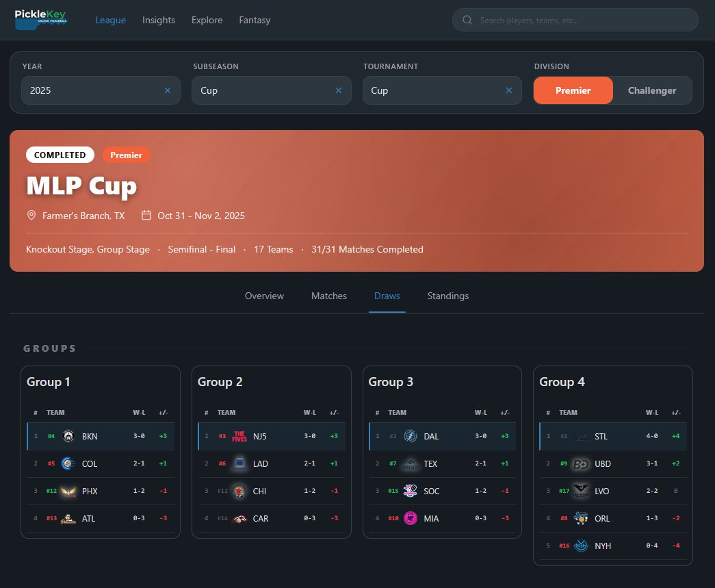Clear the Year 2025 selection
The image size is (715, 588).
(168, 90)
